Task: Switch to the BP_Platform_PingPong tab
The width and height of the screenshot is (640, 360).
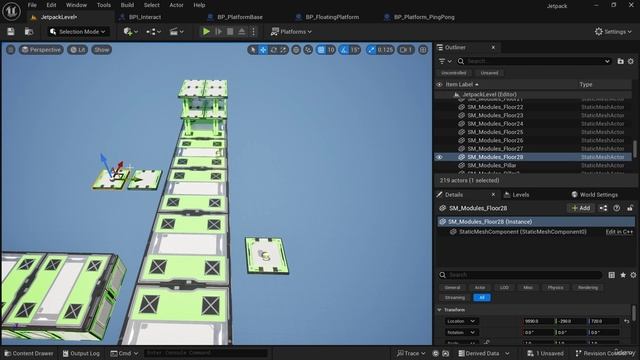Action: pos(424,17)
